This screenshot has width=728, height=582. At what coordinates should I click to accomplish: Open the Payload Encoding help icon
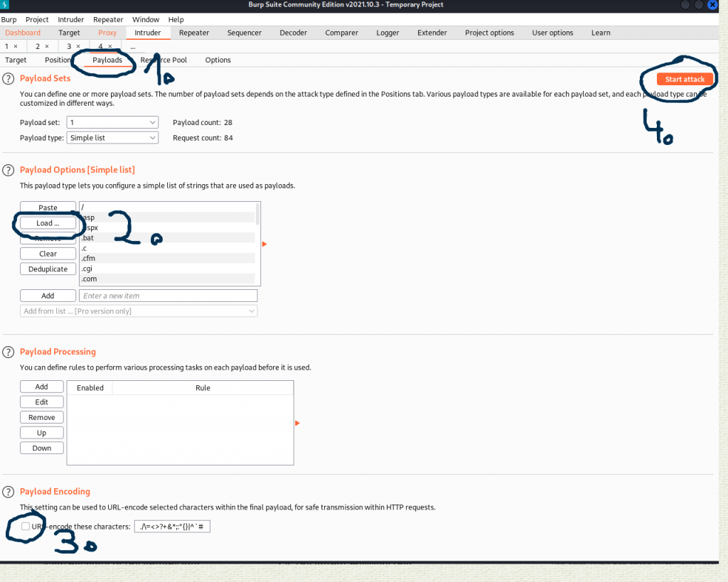point(9,492)
